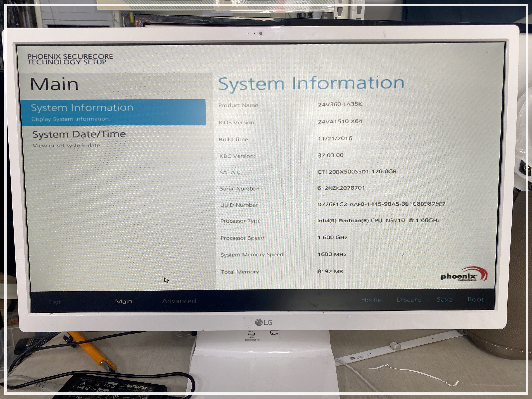Click the Product Name value 24V360-LA35K
This screenshot has height=399, width=532.
pos(340,104)
